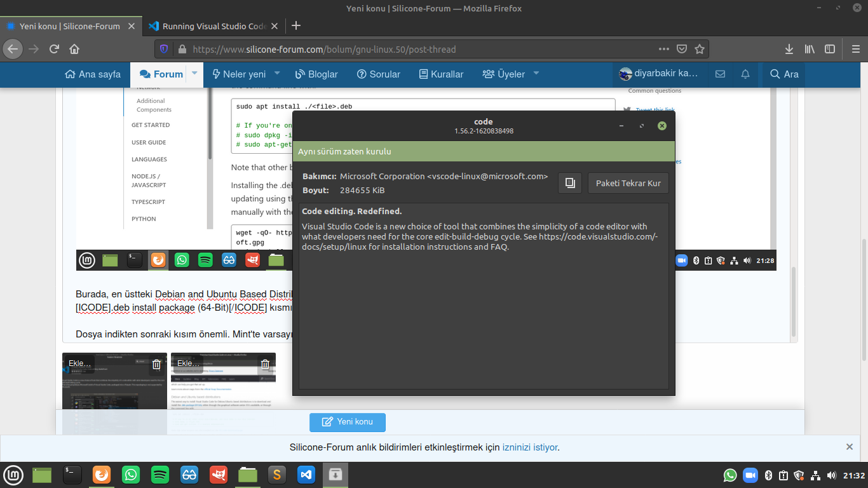Open Neler yeni navigation item
Viewport: 868px width, 488px height.
coord(239,74)
